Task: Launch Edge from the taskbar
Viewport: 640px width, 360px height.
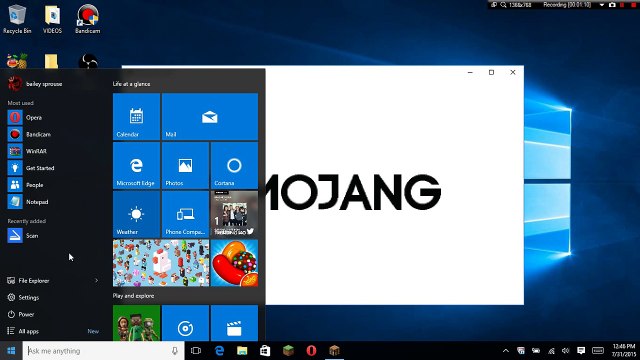Action: tap(220, 351)
